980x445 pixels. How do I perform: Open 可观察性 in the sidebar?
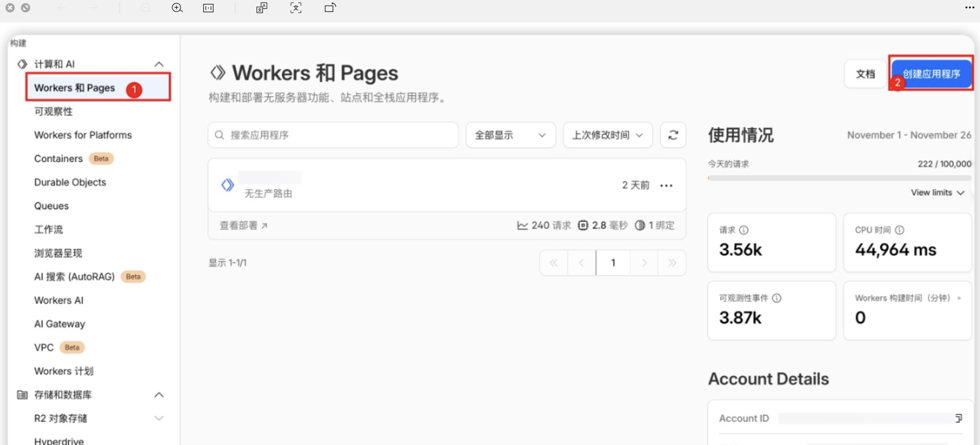click(53, 111)
